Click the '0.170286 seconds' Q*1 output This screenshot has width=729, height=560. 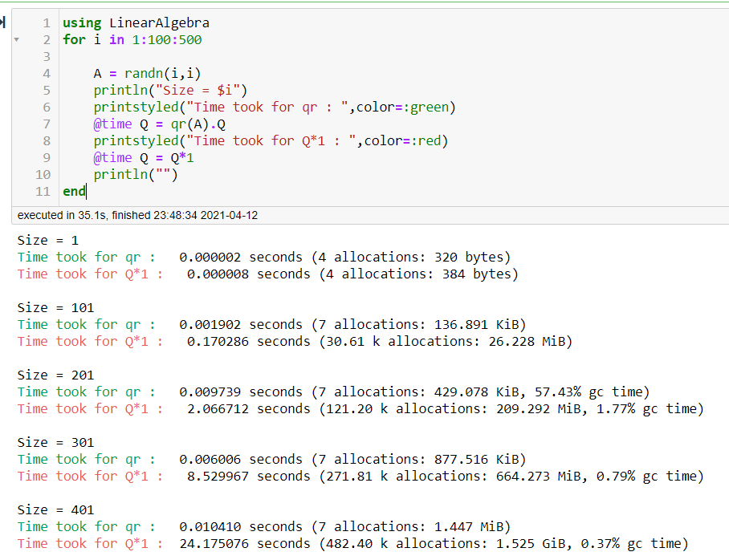(249, 342)
